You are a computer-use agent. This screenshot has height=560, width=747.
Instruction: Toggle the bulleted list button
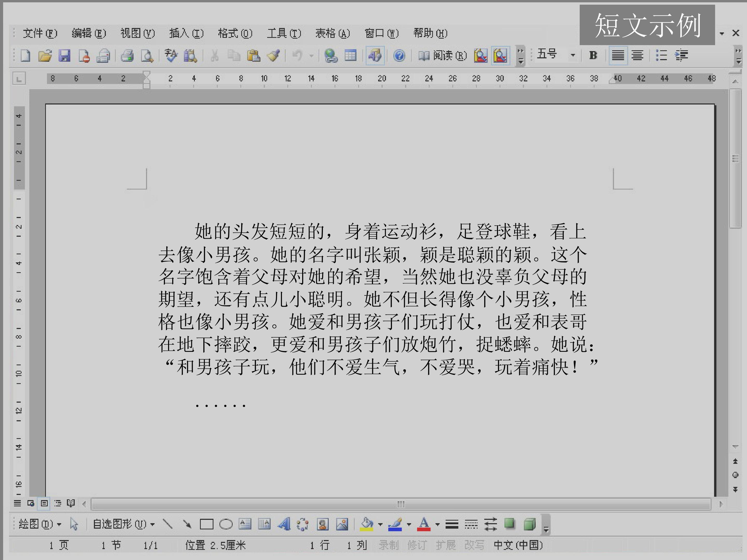pos(661,55)
